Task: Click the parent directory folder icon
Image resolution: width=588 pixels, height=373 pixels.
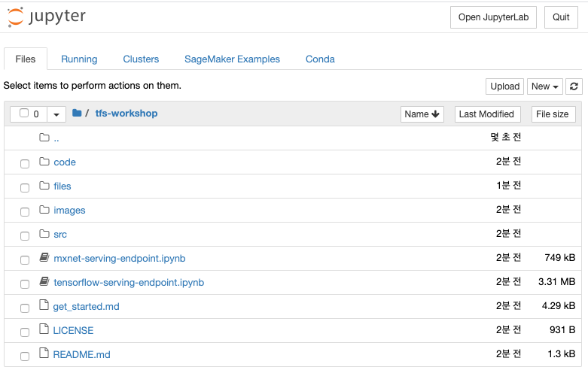Action: [x=44, y=138]
